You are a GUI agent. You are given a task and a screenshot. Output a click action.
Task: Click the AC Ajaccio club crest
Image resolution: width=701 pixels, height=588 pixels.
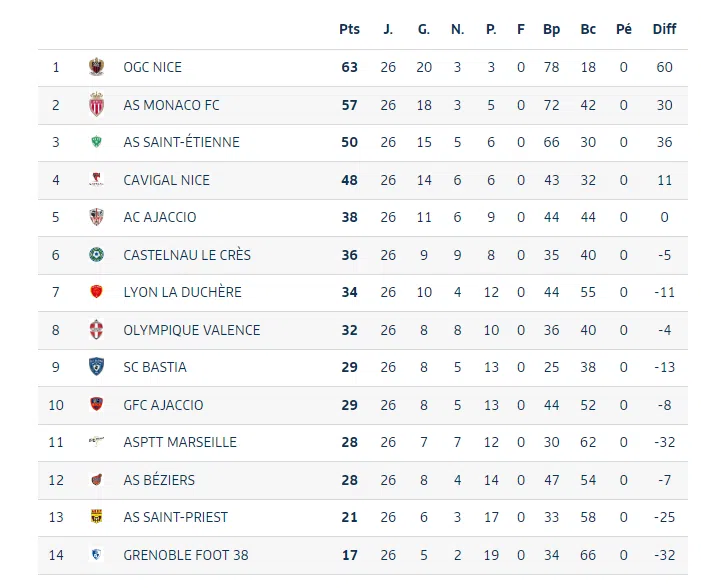coord(96,217)
